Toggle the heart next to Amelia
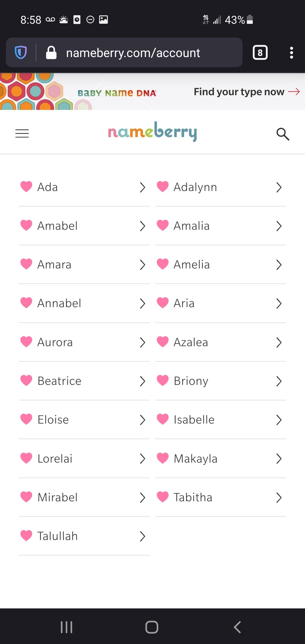This screenshot has width=305, height=644. [163, 264]
